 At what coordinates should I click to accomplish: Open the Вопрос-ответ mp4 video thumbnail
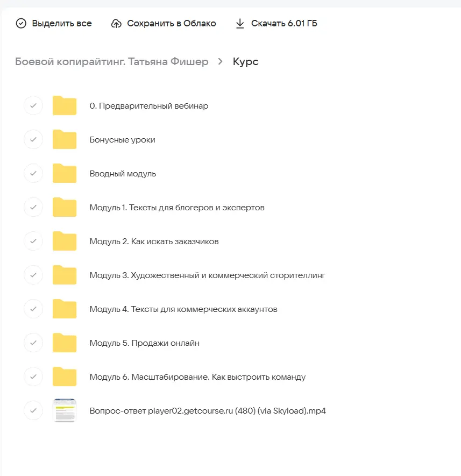tap(65, 410)
